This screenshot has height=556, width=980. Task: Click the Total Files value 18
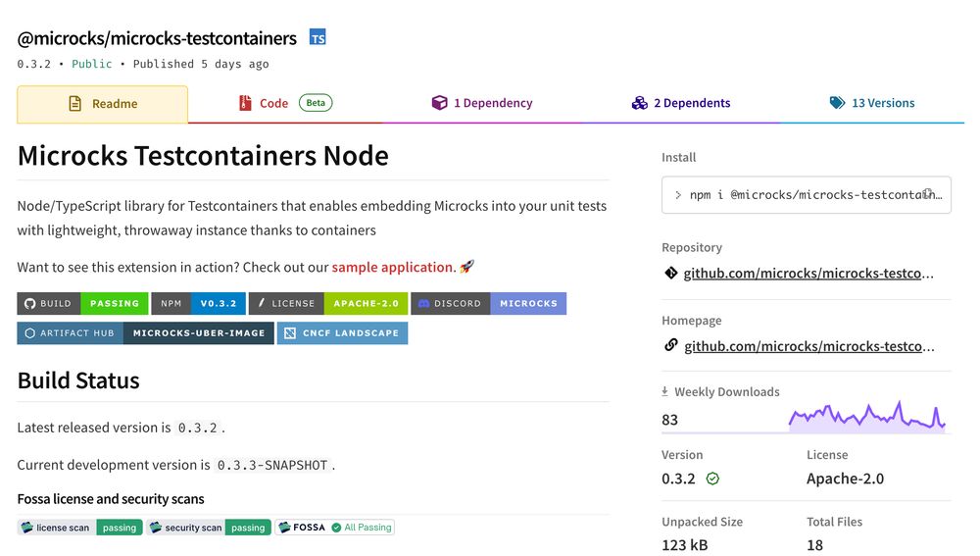814,545
